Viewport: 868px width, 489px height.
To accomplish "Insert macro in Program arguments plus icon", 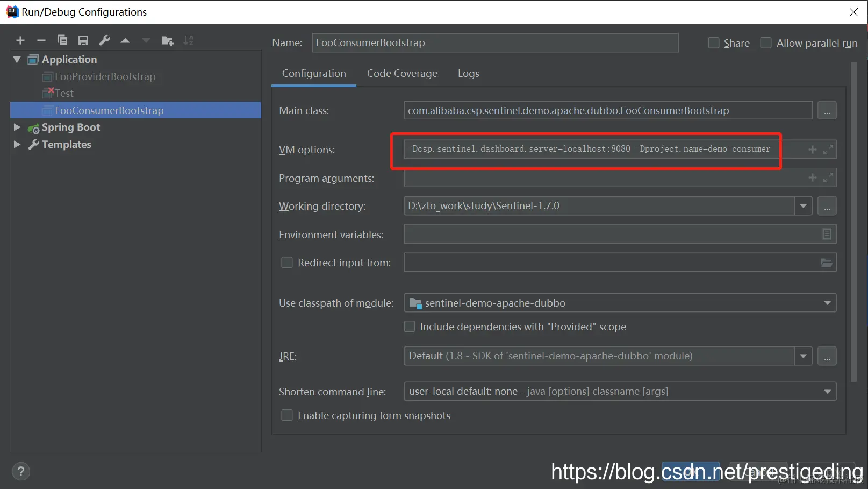I will point(813,178).
